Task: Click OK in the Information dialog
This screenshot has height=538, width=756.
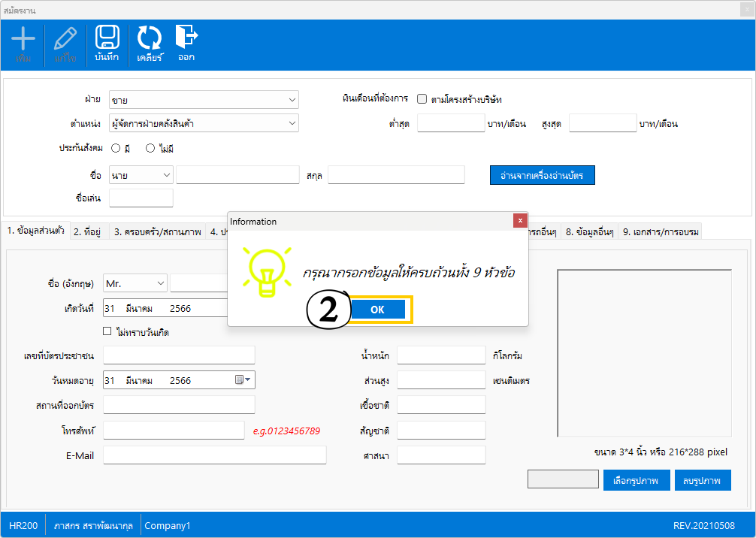Action: click(377, 310)
